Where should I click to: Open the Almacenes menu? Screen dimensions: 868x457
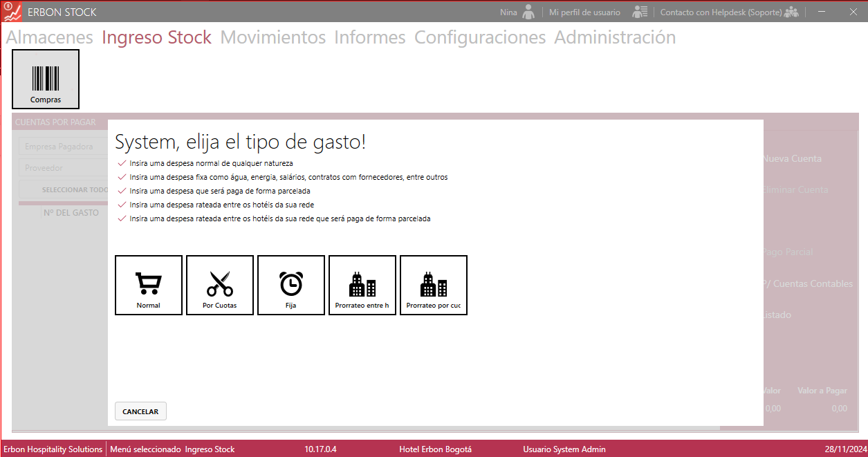tap(49, 37)
